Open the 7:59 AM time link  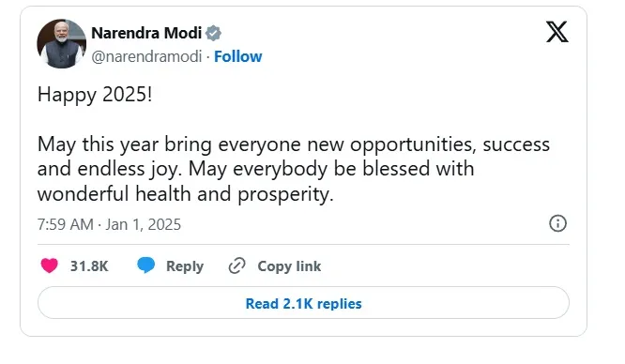66,224
